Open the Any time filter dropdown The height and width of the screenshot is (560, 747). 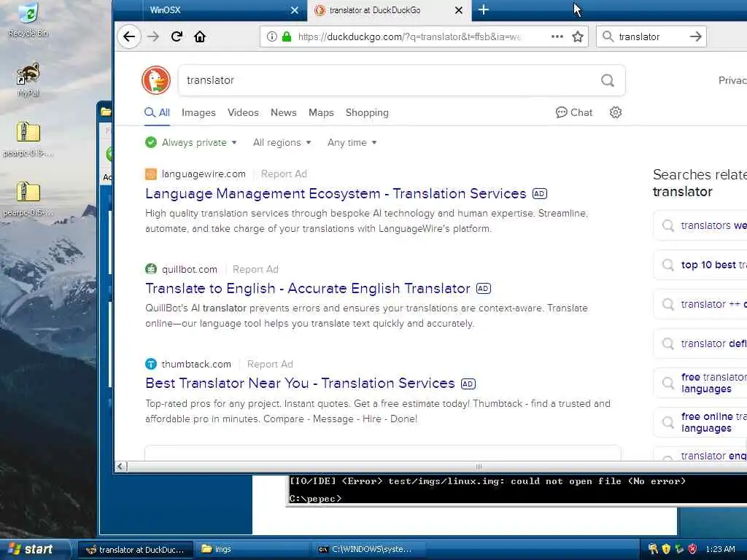[x=352, y=142]
